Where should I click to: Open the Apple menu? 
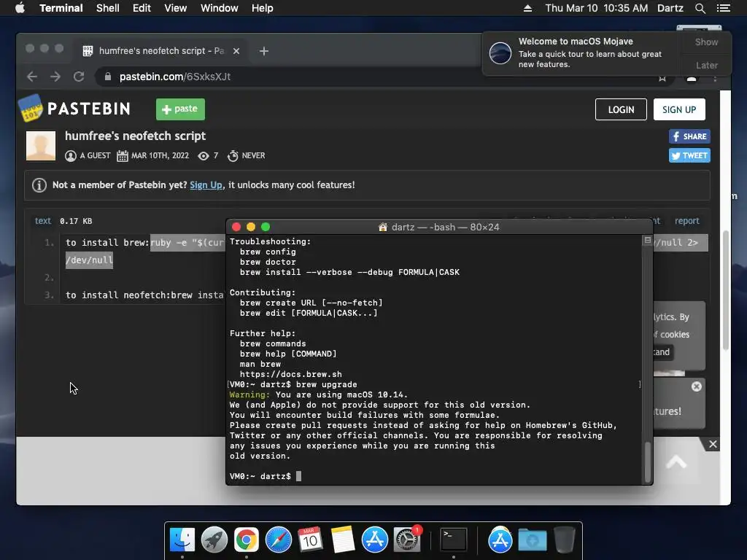[x=20, y=8]
